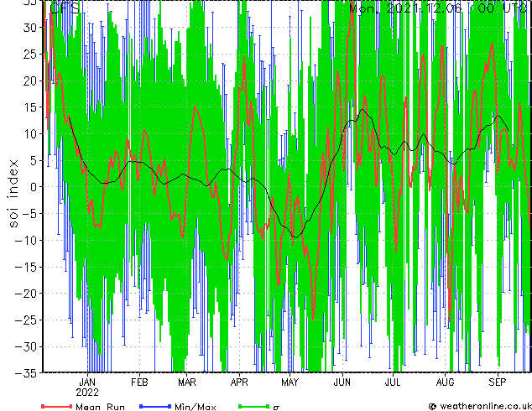Viewport: 532px width, 411px height.
Task: Click the y-axis value −15
Action: (26, 267)
